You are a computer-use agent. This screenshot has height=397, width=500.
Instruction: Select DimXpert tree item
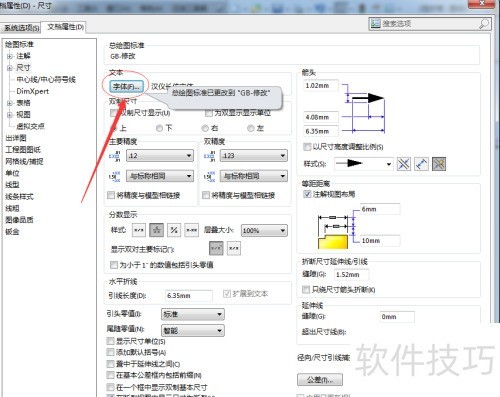click(x=32, y=91)
